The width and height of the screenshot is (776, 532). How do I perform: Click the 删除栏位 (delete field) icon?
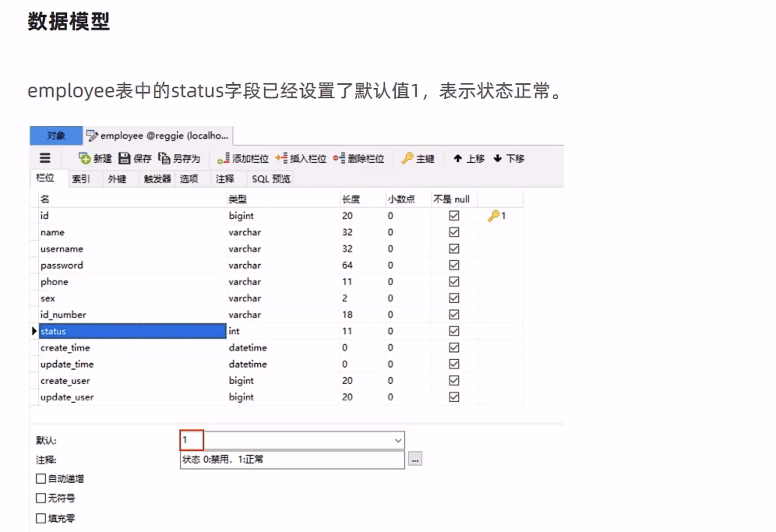click(339, 159)
